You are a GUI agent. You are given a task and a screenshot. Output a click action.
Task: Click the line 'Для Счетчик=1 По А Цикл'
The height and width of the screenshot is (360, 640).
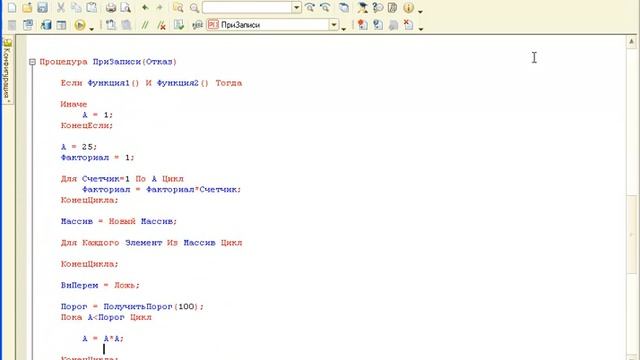click(x=122, y=179)
